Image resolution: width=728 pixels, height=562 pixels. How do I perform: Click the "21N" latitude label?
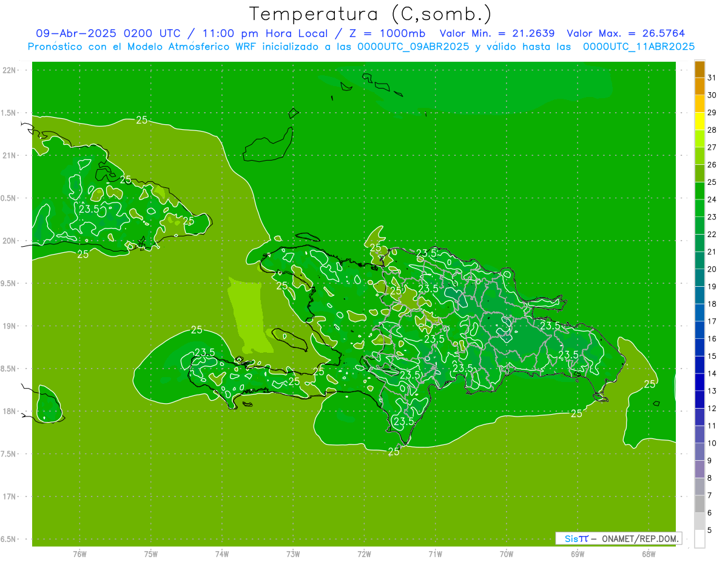[x=10, y=155]
